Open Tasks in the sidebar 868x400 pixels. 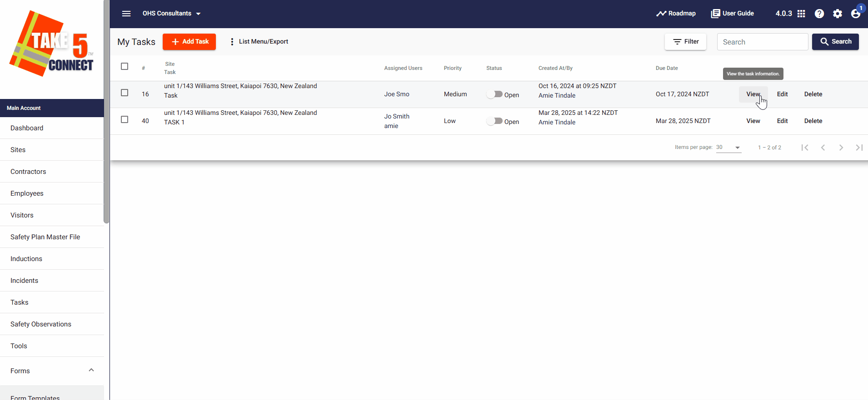click(52, 302)
